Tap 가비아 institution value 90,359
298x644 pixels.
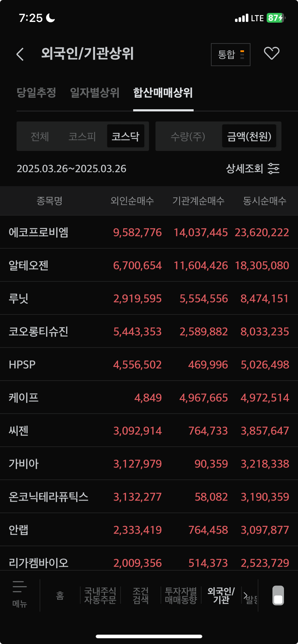point(211,464)
